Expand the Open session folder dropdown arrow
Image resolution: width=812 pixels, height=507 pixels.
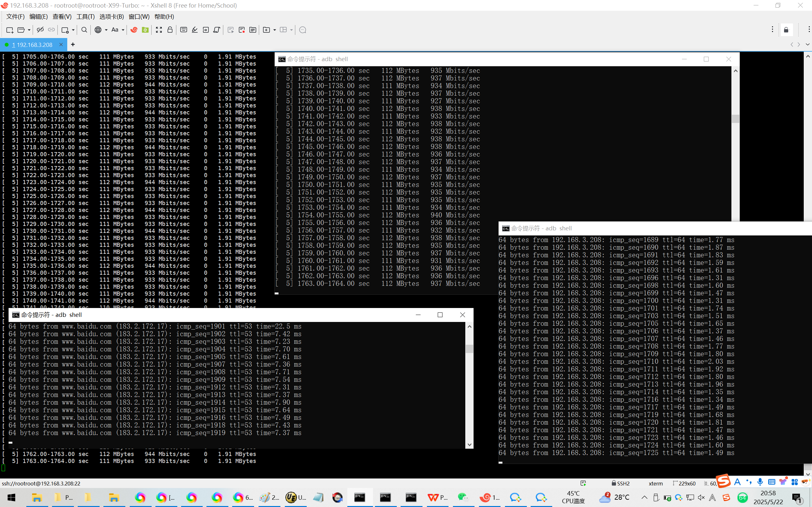pos(29,30)
